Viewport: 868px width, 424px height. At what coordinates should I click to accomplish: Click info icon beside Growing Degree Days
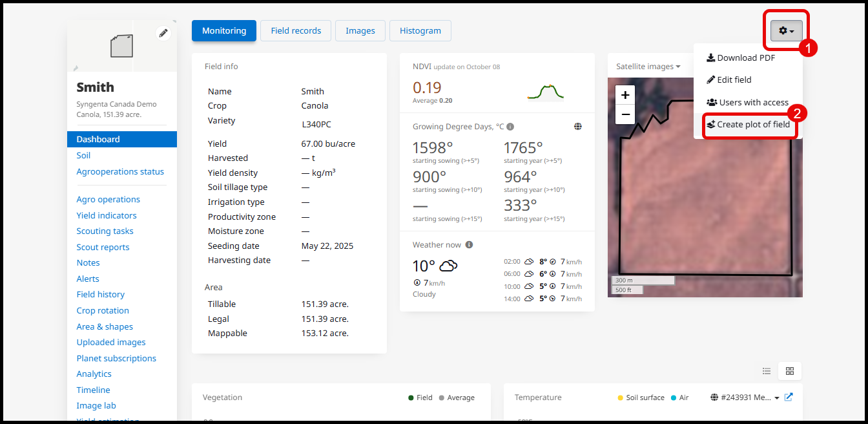point(510,127)
